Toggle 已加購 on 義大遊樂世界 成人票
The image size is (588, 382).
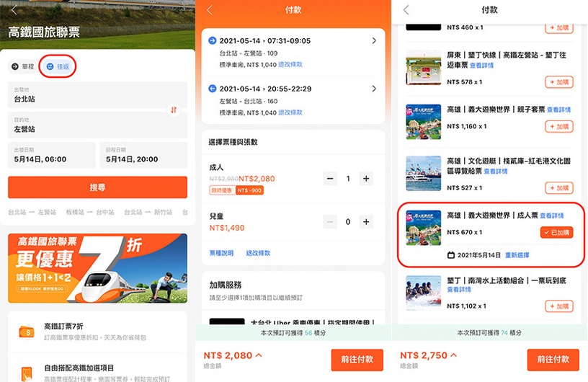(556, 232)
